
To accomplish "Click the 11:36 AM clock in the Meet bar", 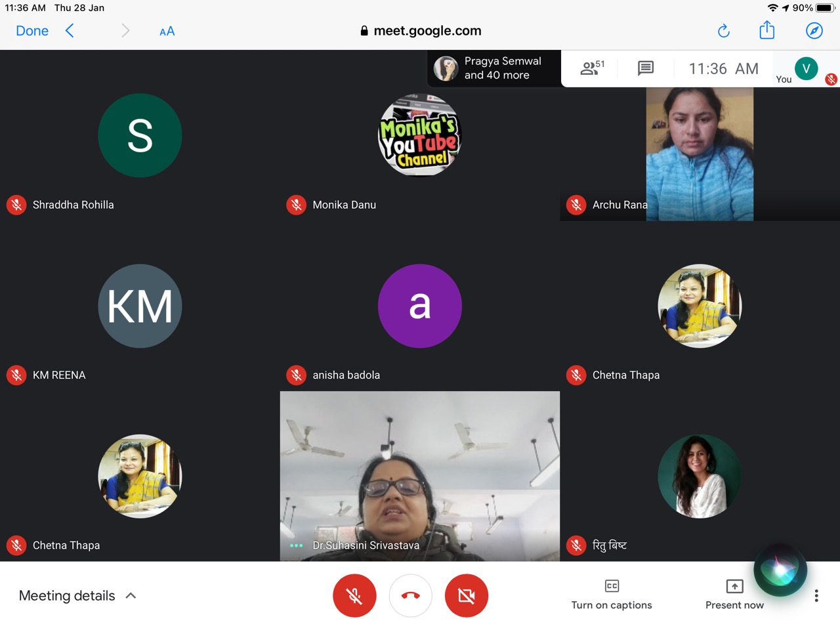I will (723, 69).
